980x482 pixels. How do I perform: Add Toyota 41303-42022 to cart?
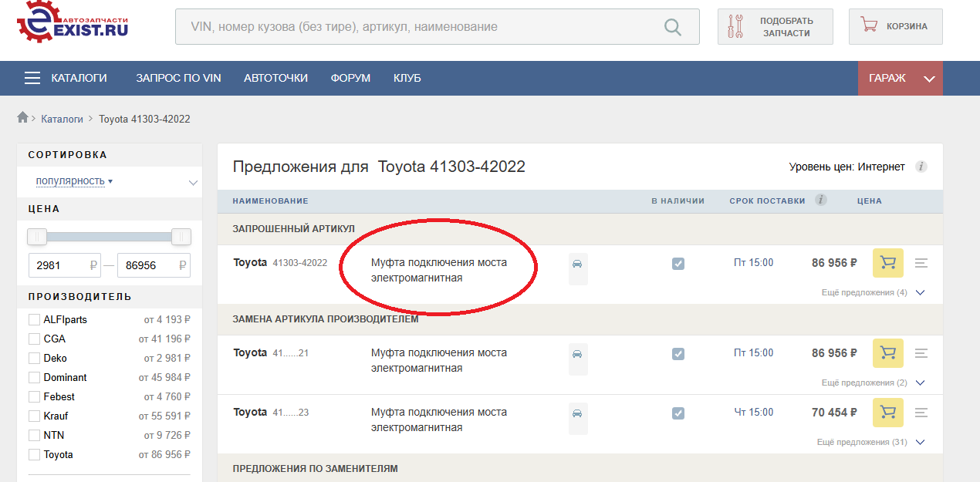tap(888, 263)
